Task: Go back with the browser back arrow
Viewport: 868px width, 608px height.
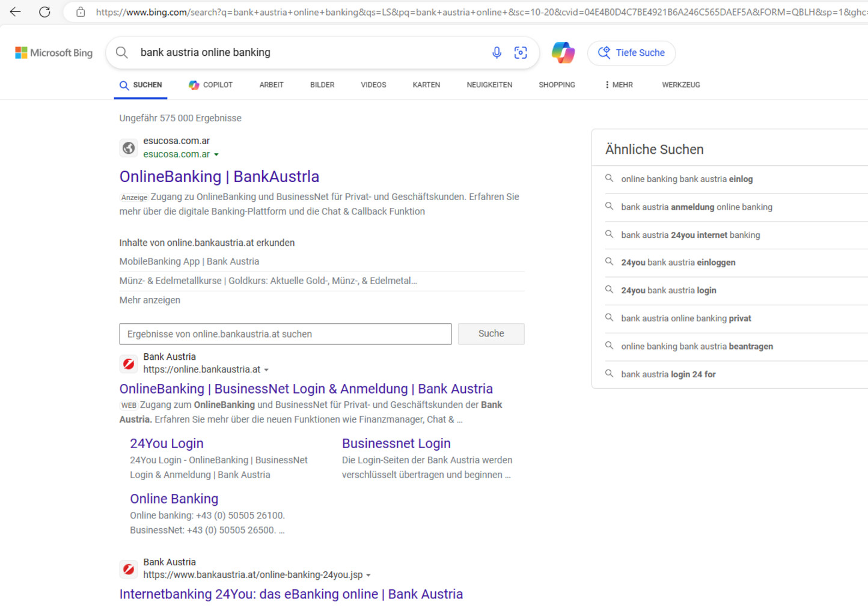Action: tap(16, 12)
